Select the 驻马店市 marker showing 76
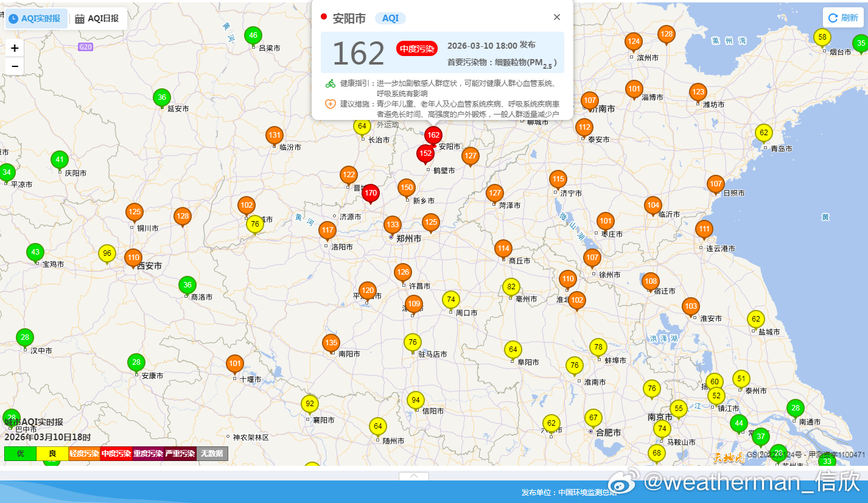The image size is (868, 503). click(x=413, y=343)
